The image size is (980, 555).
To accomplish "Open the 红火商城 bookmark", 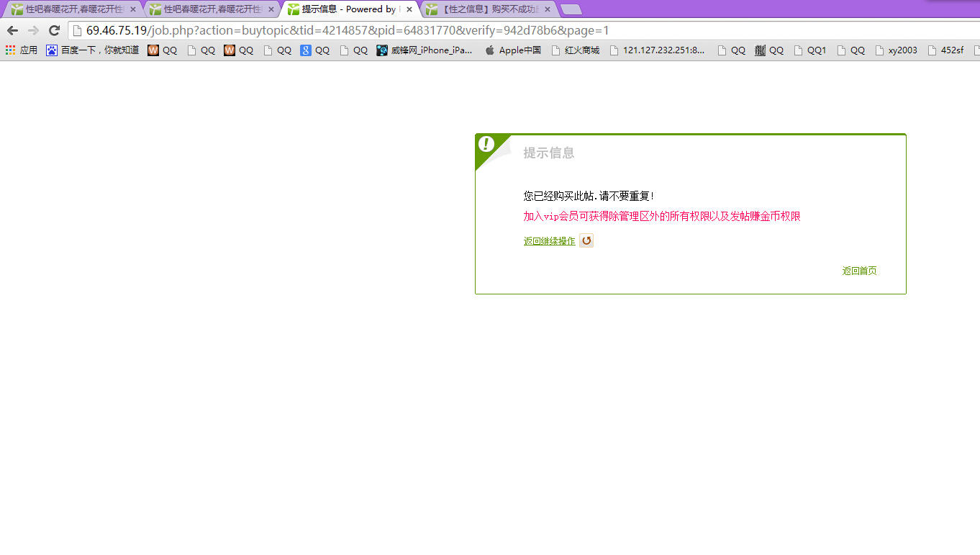I will 574,50.
